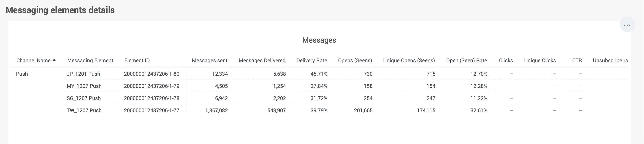Sort by Messaging Element column
The height and width of the screenshot is (144, 644).
pyautogui.click(x=90, y=60)
